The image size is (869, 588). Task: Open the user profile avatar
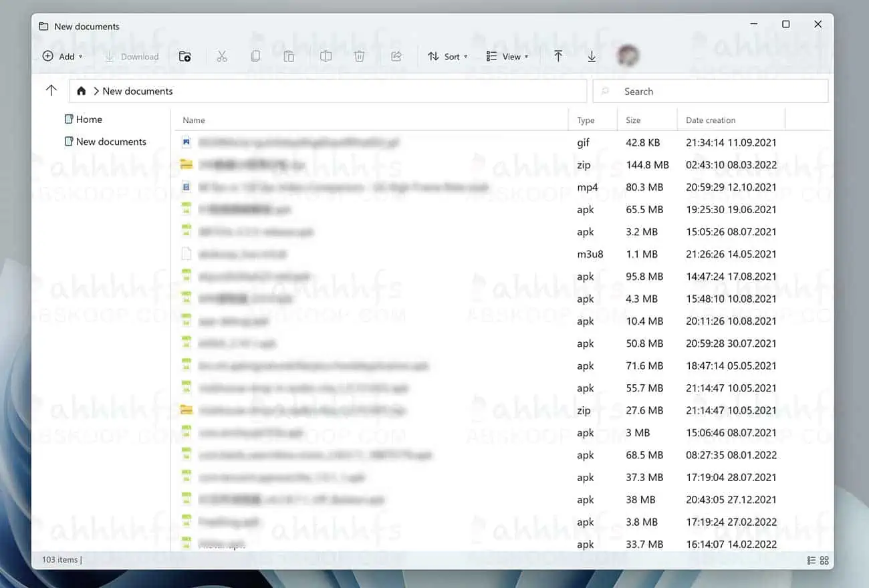pyautogui.click(x=628, y=56)
